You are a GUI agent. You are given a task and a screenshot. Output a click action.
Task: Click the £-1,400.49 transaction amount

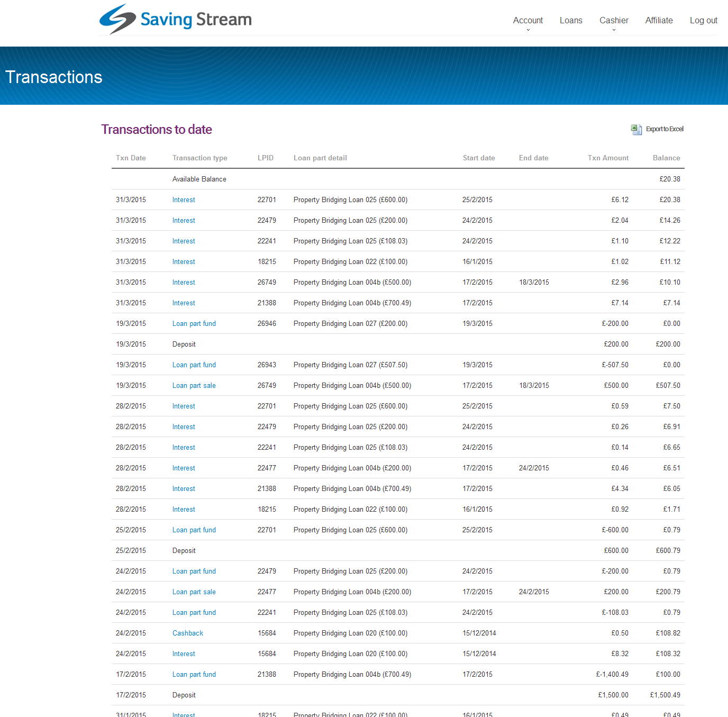pyautogui.click(x=612, y=674)
